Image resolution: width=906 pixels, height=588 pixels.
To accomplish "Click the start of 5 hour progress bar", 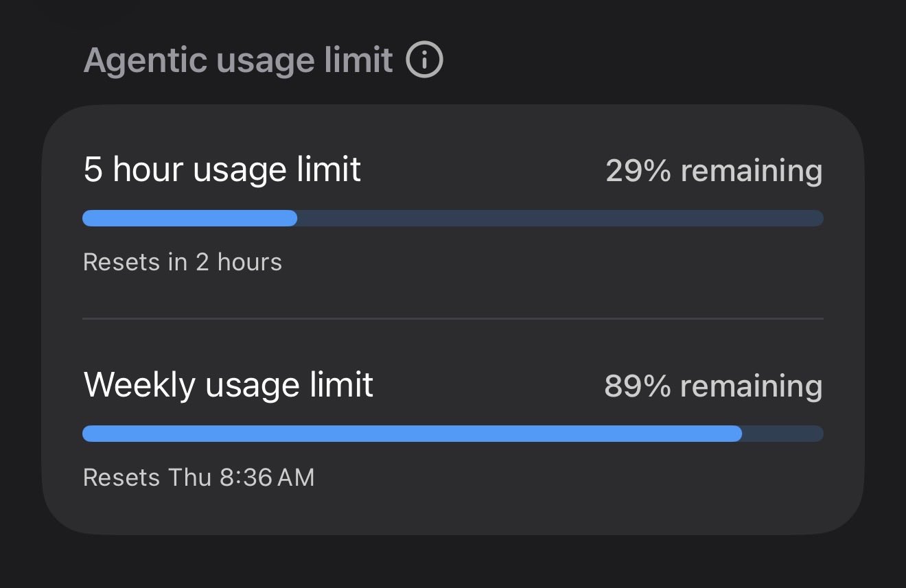I will [x=90, y=218].
